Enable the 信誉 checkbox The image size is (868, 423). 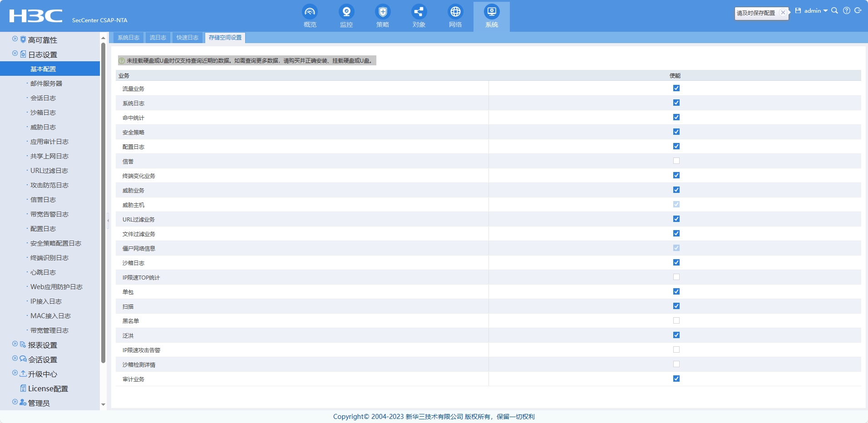[676, 161]
